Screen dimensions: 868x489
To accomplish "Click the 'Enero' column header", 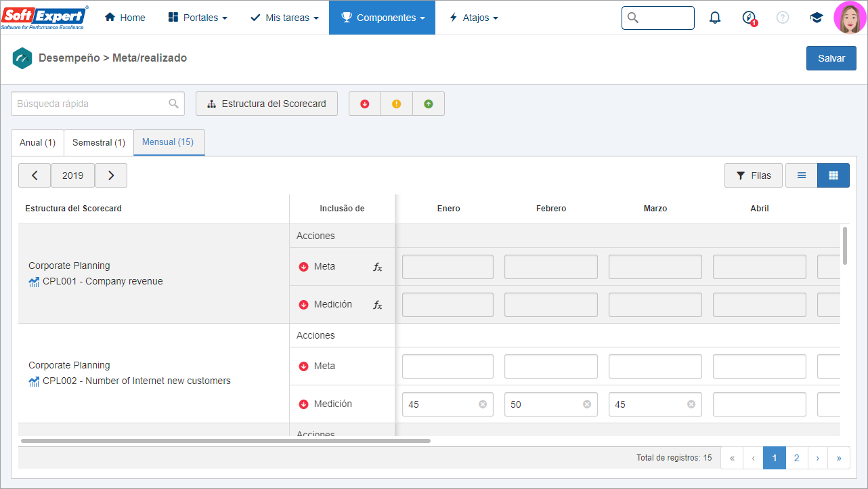I will click(x=448, y=209).
